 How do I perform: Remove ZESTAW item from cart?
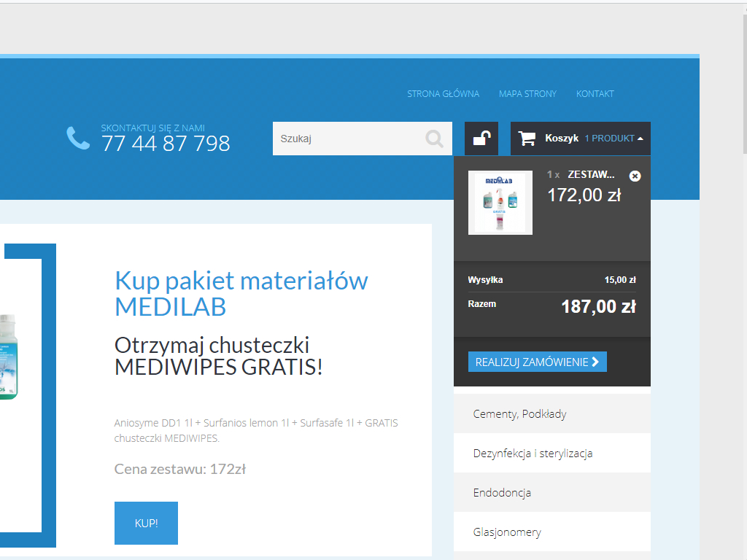635,176
